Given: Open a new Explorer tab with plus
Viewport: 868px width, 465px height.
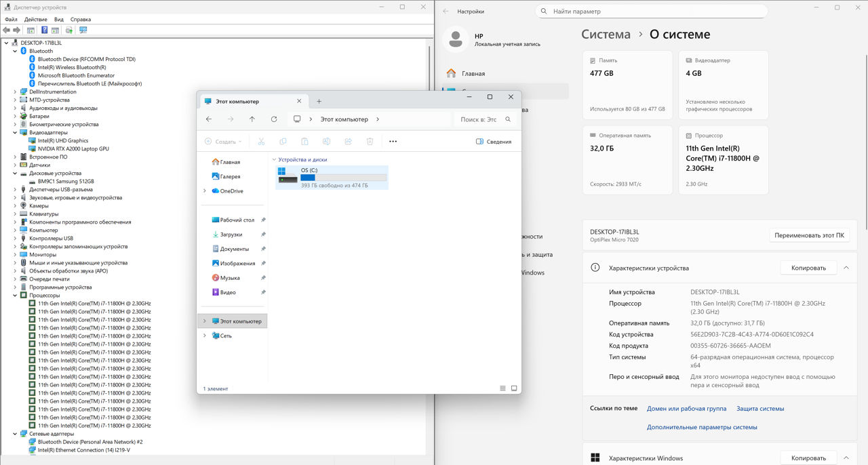Looking at the screenshot, I should coord(319,102).
